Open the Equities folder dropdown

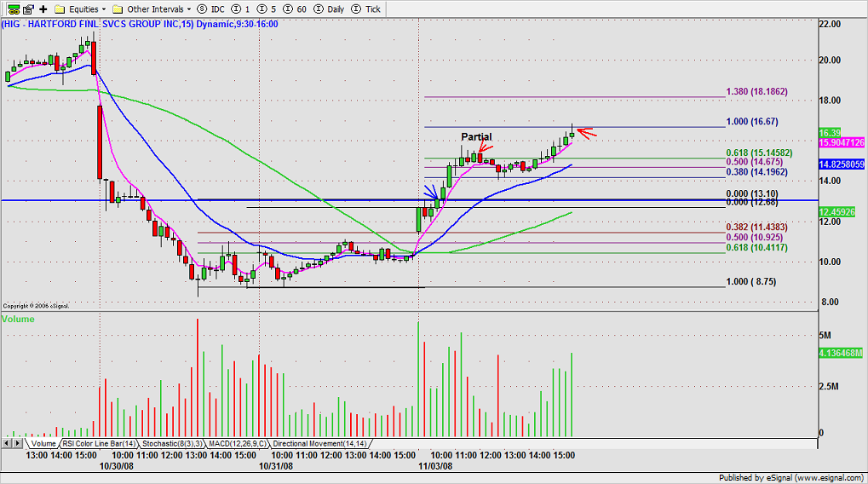tap(80, 9)
